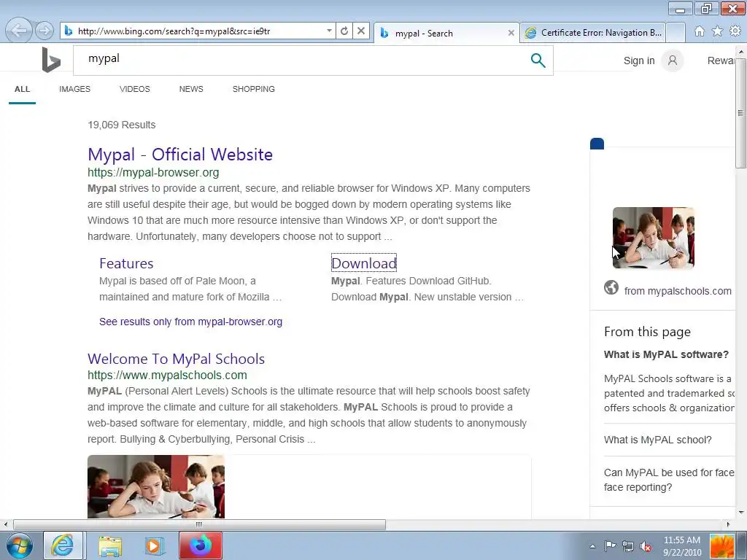Click the https://mypal-browser.org URL text

click(x=153, y=172)
